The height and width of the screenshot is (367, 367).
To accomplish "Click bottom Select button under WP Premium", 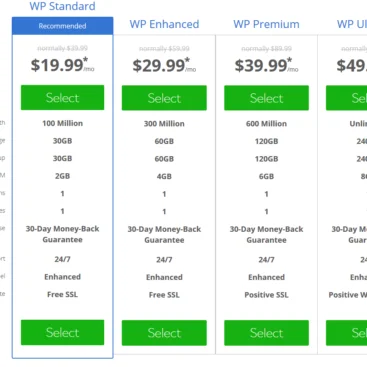I will click(x=266, y=333).
